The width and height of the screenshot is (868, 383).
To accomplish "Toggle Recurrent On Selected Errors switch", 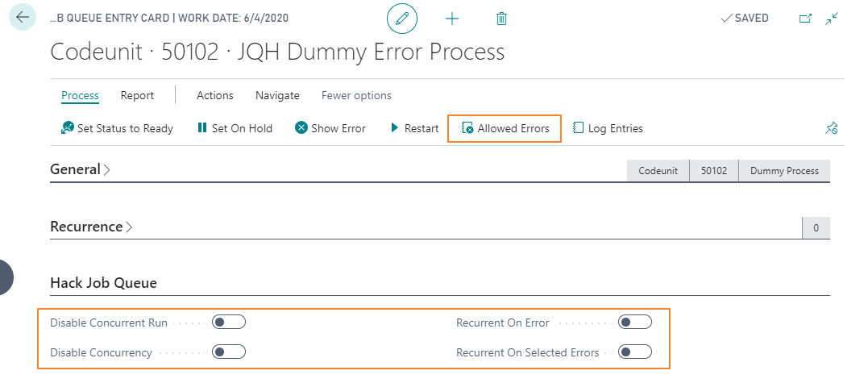I will (635, 352).
